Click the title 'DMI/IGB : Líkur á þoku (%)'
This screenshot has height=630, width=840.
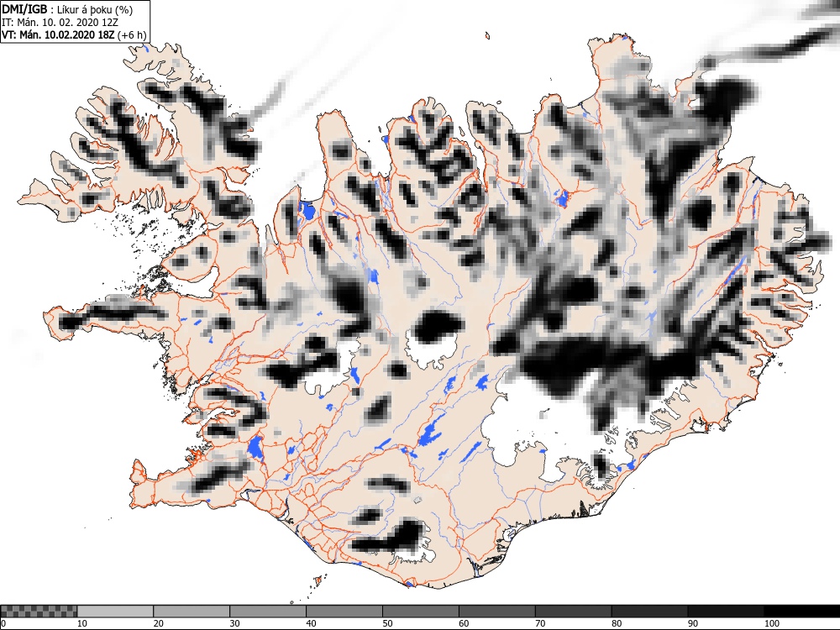[67, 9]
